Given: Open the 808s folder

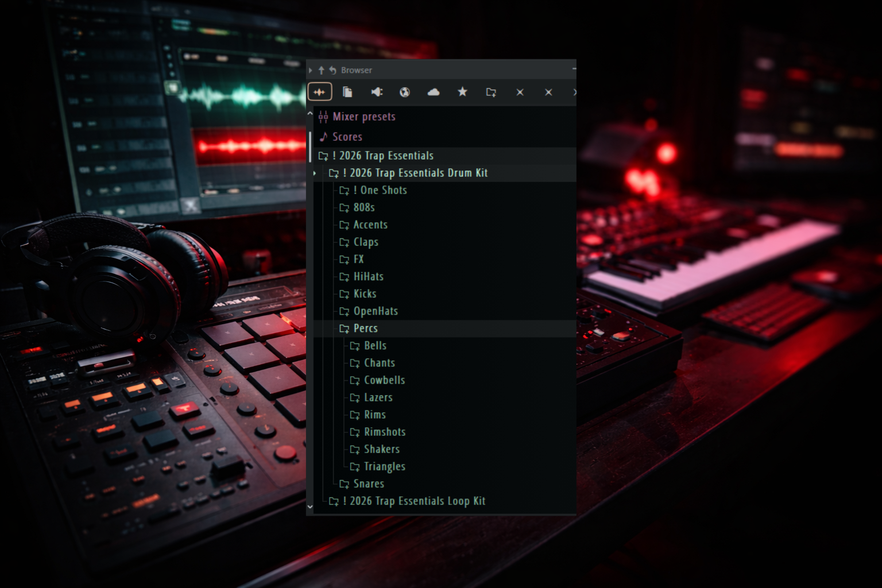Looking at the screenshot, I should pyautogui.click(x=363, y=207).
